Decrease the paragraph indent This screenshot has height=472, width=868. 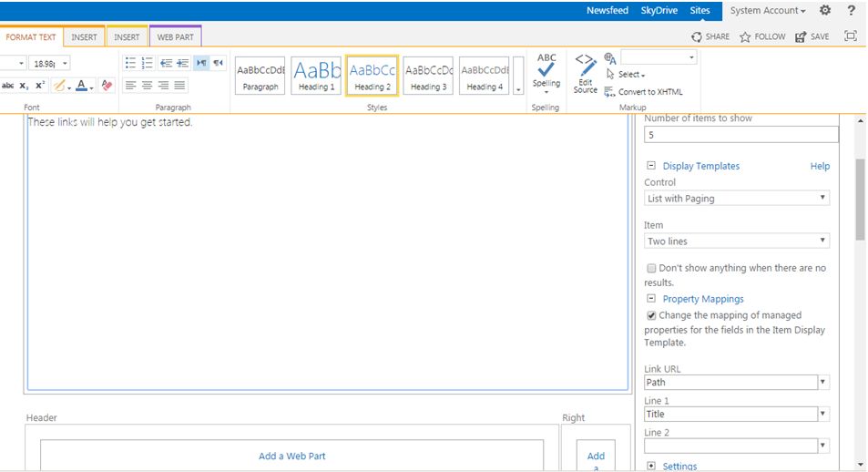(x=166, y=63)
